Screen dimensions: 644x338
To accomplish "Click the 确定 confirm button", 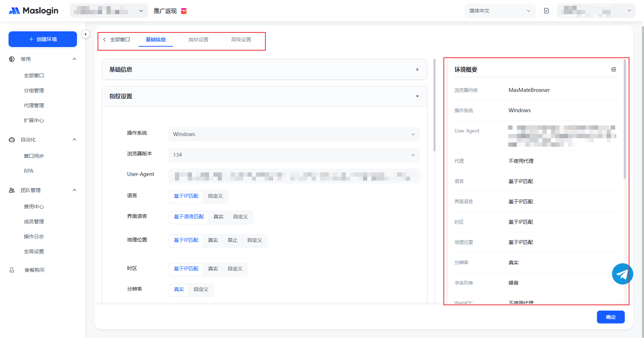I will coord(611,317).
